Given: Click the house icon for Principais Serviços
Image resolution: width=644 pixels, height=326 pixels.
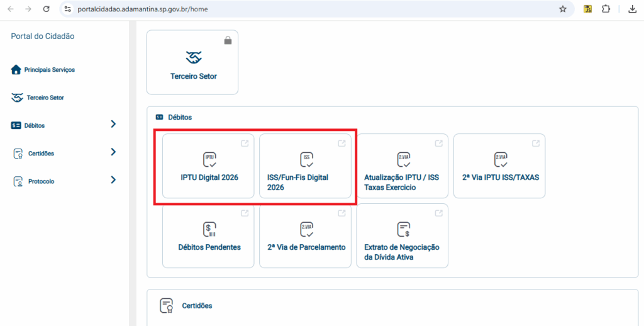Looking at the screenshot, I should (x=16, y=70).
